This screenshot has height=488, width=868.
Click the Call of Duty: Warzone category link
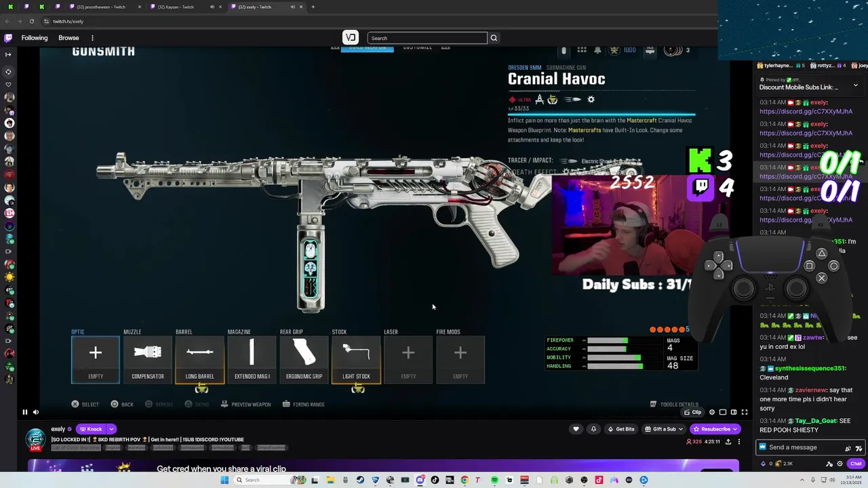tap(75, 448)
